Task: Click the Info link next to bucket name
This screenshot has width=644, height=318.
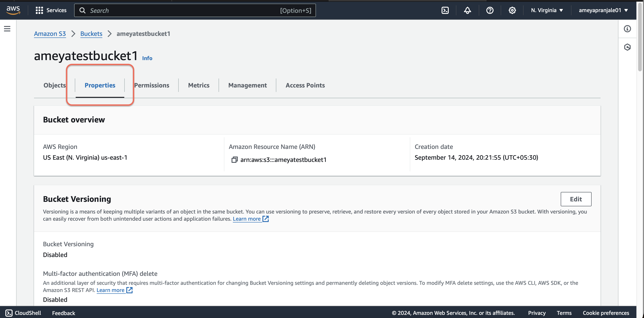Action: point(147,58)
